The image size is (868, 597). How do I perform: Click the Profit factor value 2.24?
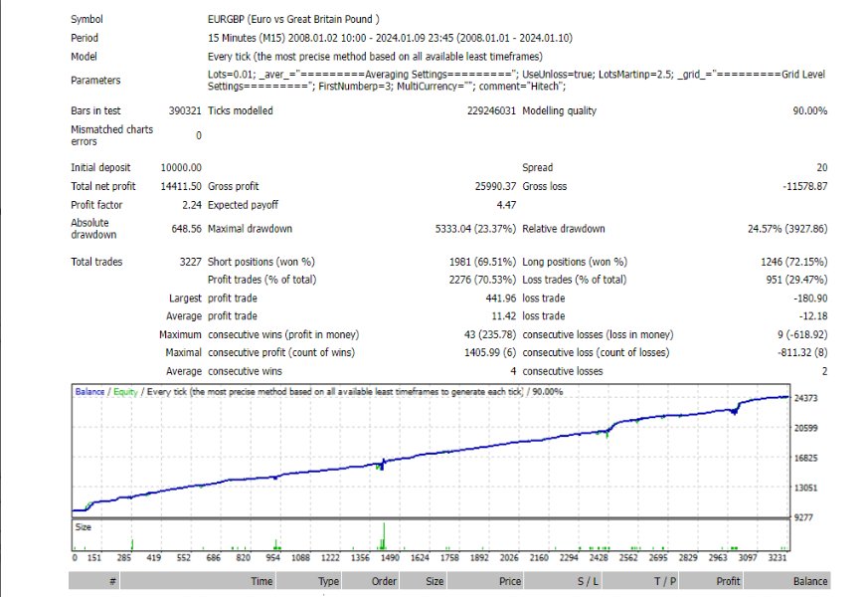[191, 205]
